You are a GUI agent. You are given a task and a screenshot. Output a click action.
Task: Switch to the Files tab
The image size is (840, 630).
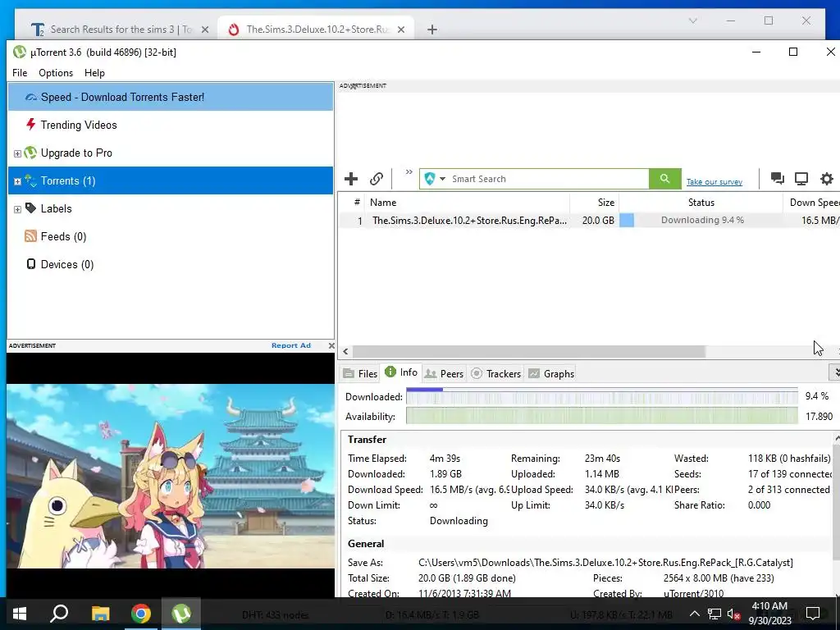coord(361,373)
